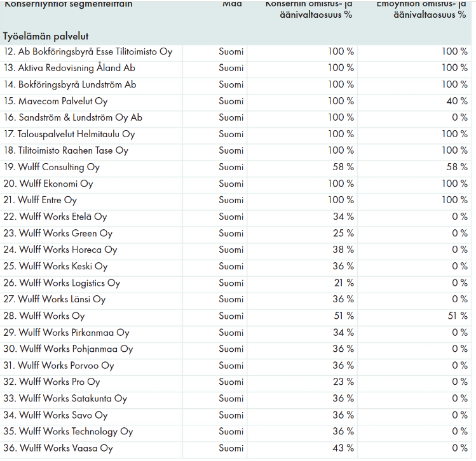Click the Maa column header
476x461 pixels.
[x=231, y=4]
